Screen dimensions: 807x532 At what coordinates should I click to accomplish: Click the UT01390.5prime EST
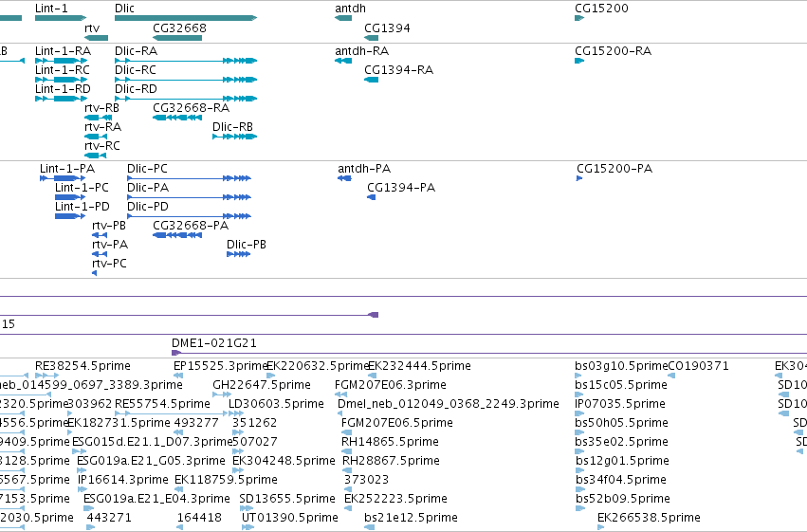[248, 528]
